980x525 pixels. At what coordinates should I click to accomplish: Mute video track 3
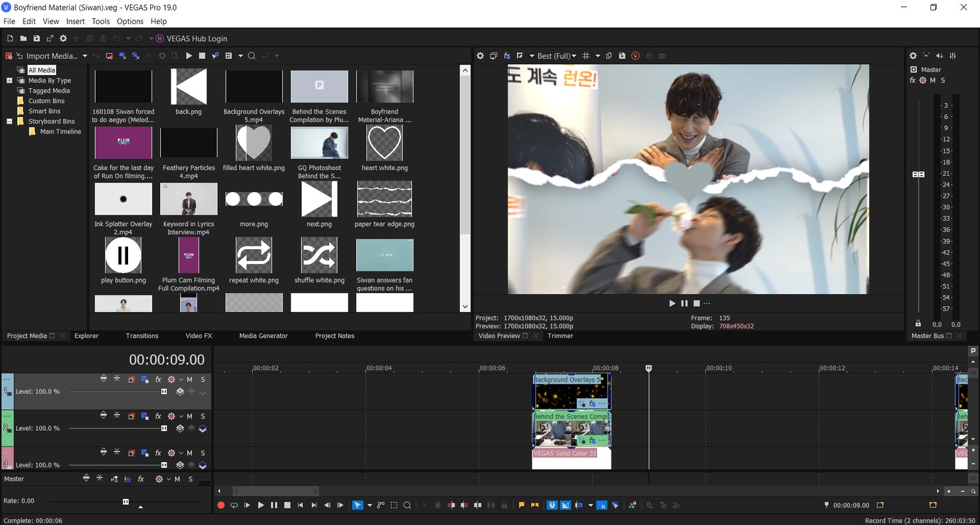(190, 452)
